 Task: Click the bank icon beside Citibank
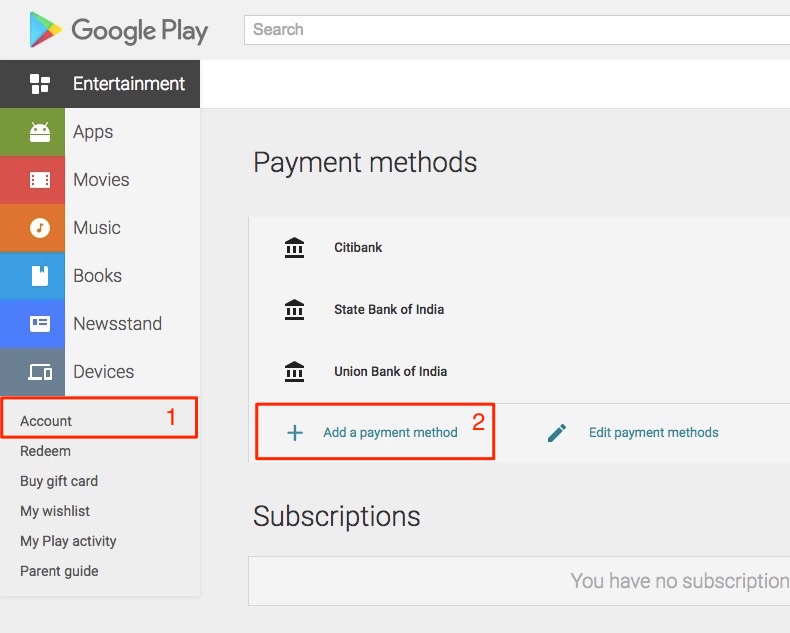(x=294, y=247)
